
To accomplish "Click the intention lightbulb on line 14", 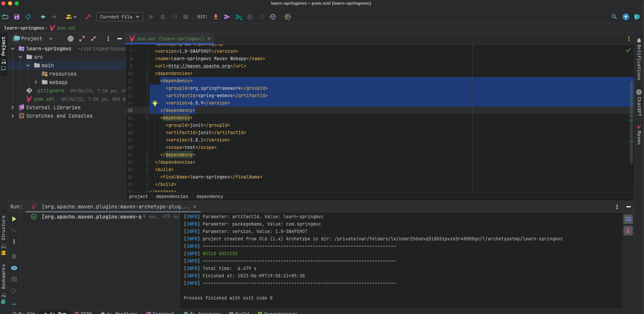I will pyautogui.click(x=155, y=103).
